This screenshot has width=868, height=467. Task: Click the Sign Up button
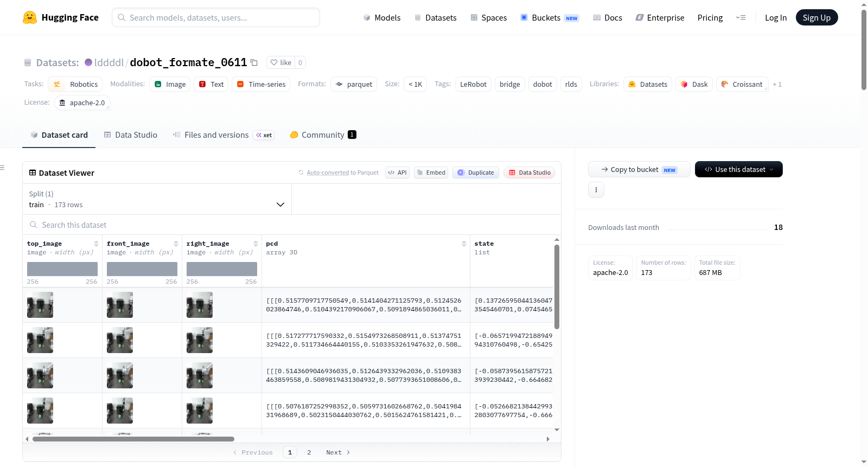[816, 17]
